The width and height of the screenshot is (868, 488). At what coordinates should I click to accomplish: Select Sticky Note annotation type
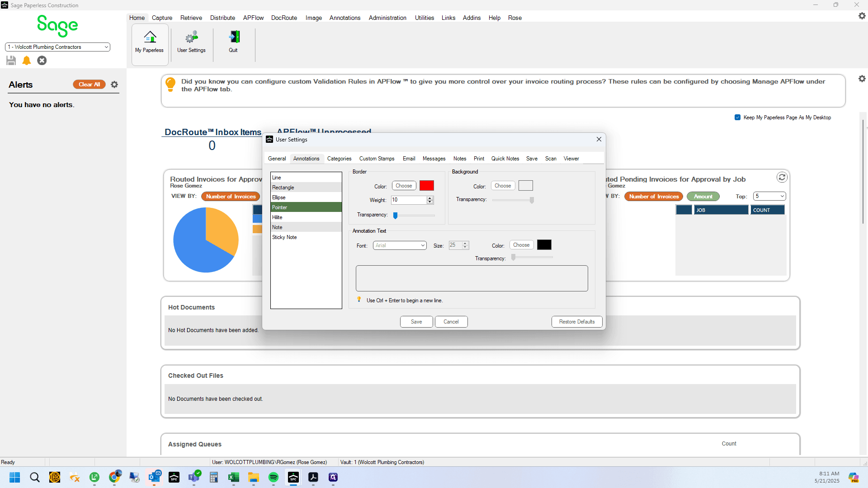(306, 237)
